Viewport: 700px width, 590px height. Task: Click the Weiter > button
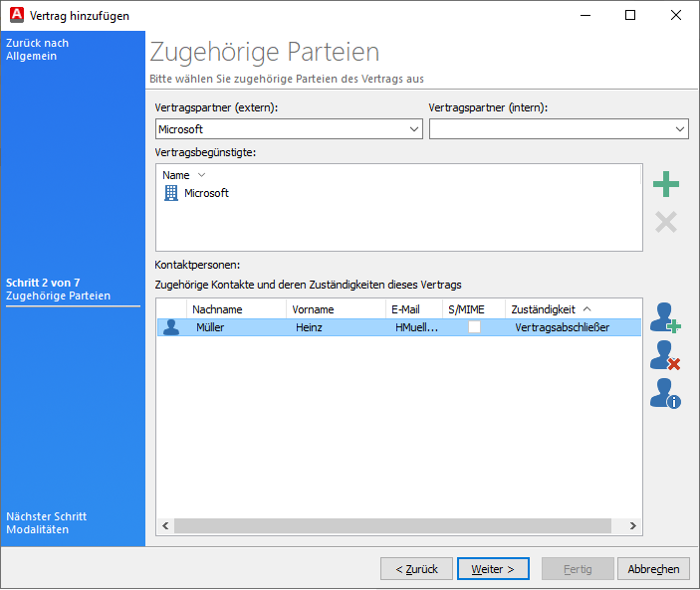(x=492, y=569)
